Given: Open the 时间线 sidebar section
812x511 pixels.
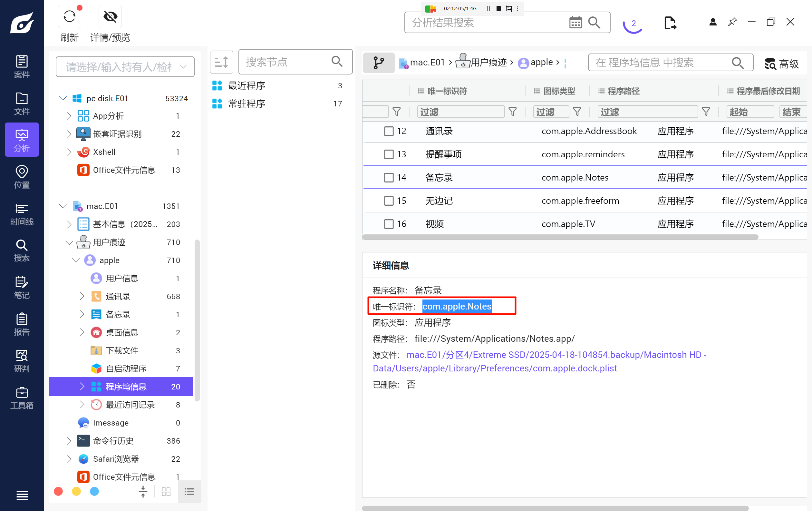Looking at the screenshot, I should [22, 214].
